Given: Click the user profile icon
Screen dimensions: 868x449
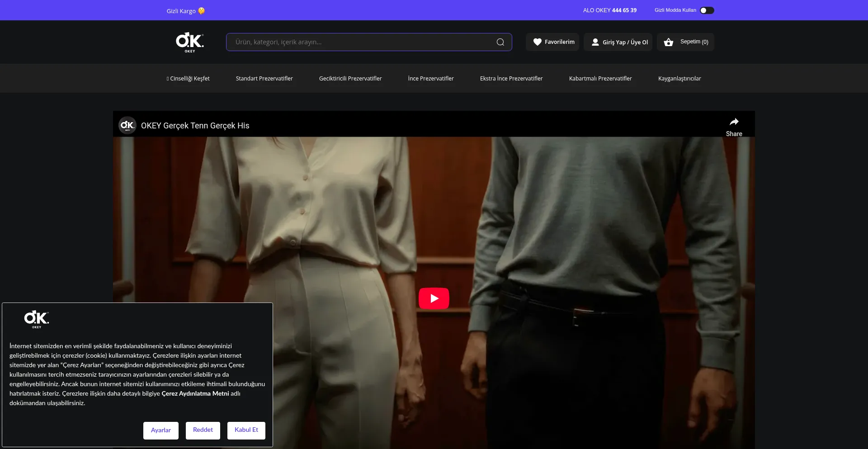Looking at the screenshot, I should [x=595, y=42].
